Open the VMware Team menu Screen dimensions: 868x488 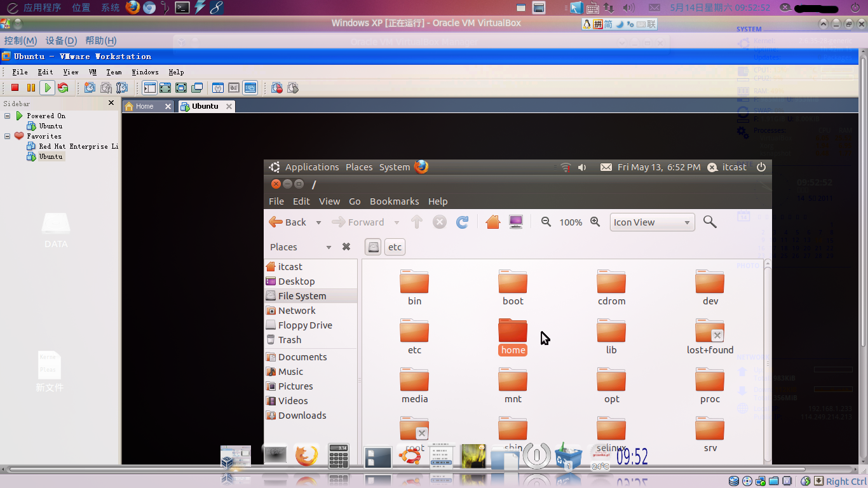coord(114,72)
